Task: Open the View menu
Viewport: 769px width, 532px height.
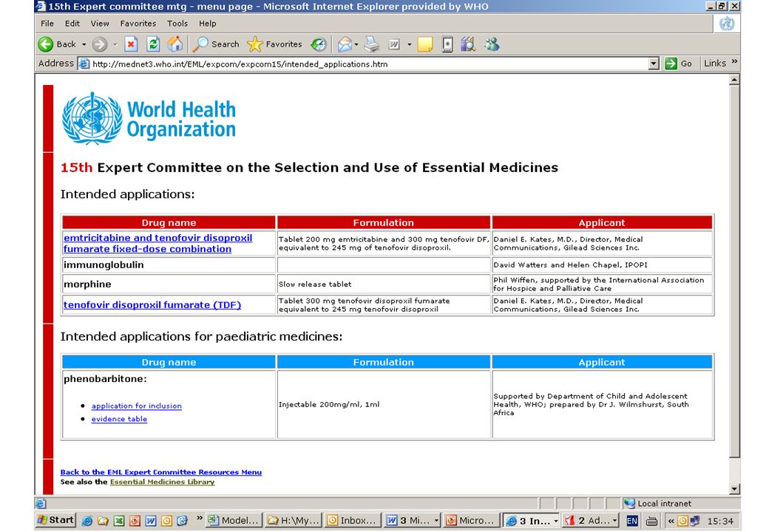Action: [x=100, y=24]
